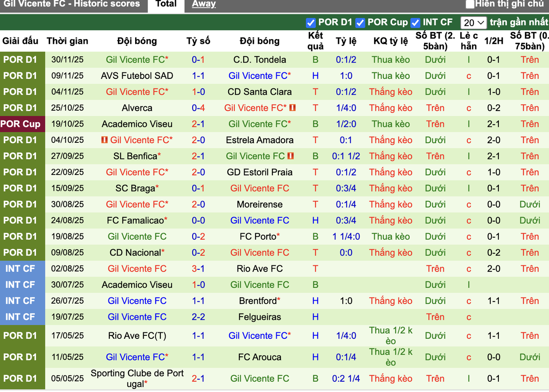Open Academico Viseu link in 19/10/25 row
Viewport: 549px width, 392px height.
137,124
